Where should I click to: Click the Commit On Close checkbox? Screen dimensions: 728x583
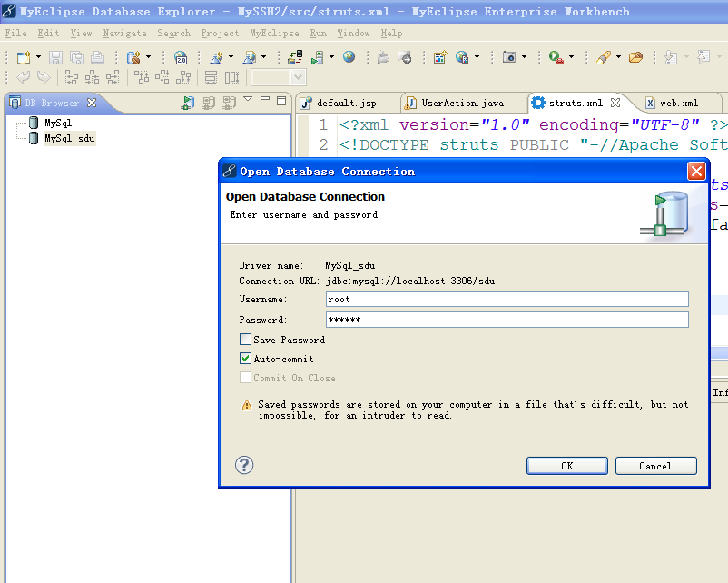coord(246,378)
